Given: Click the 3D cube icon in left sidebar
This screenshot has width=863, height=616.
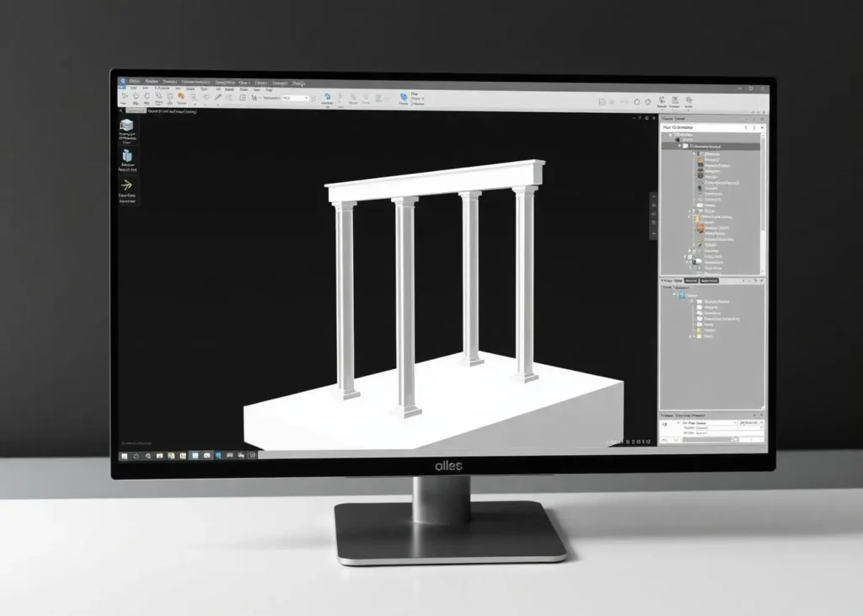Looking at the screenshot, I should (x=126, y=126).
